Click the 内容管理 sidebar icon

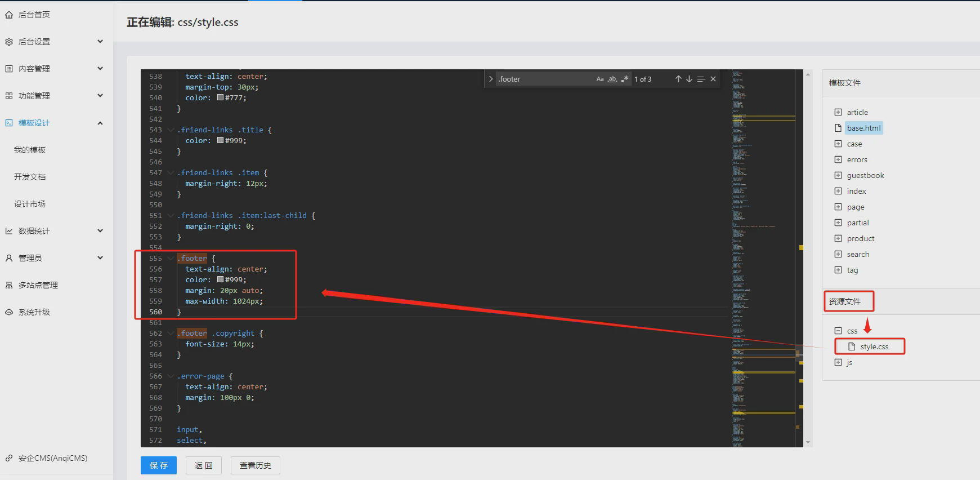[9, 69]
